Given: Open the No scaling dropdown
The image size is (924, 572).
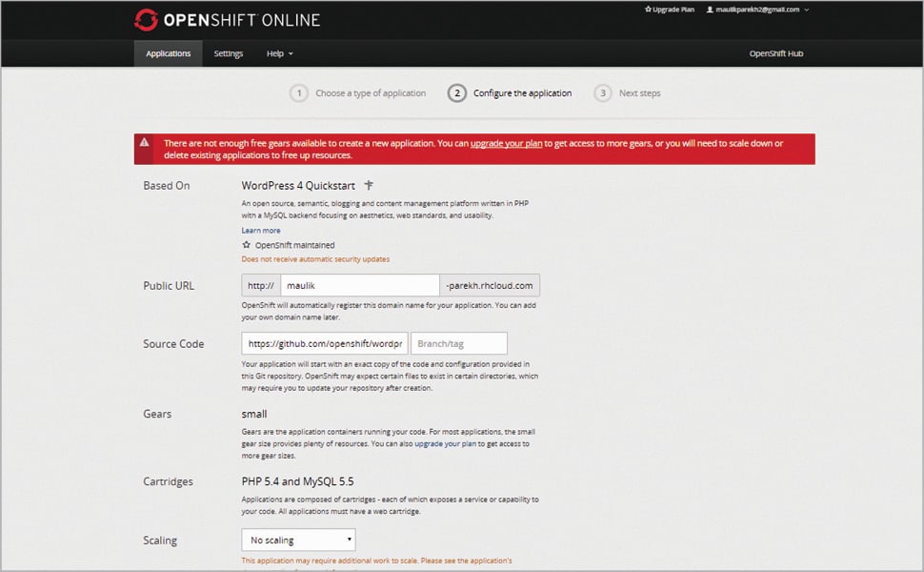Looking at the screenshot, I should 298,541.
